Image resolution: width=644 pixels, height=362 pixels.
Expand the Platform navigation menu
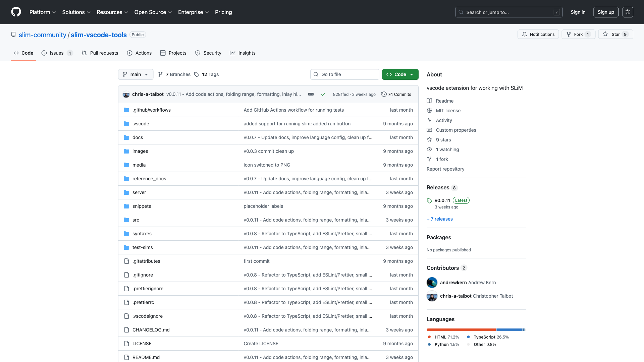(43, 12)
